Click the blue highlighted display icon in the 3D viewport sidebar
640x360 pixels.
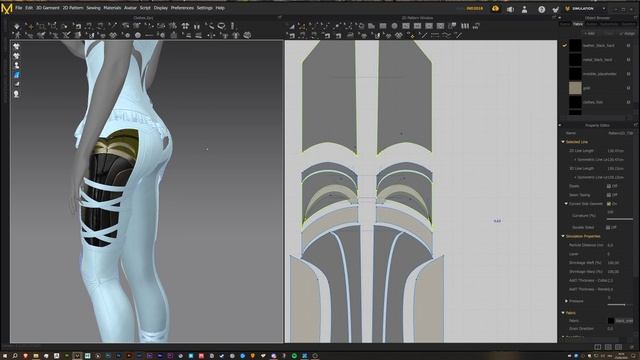click(x=16, y=75)
